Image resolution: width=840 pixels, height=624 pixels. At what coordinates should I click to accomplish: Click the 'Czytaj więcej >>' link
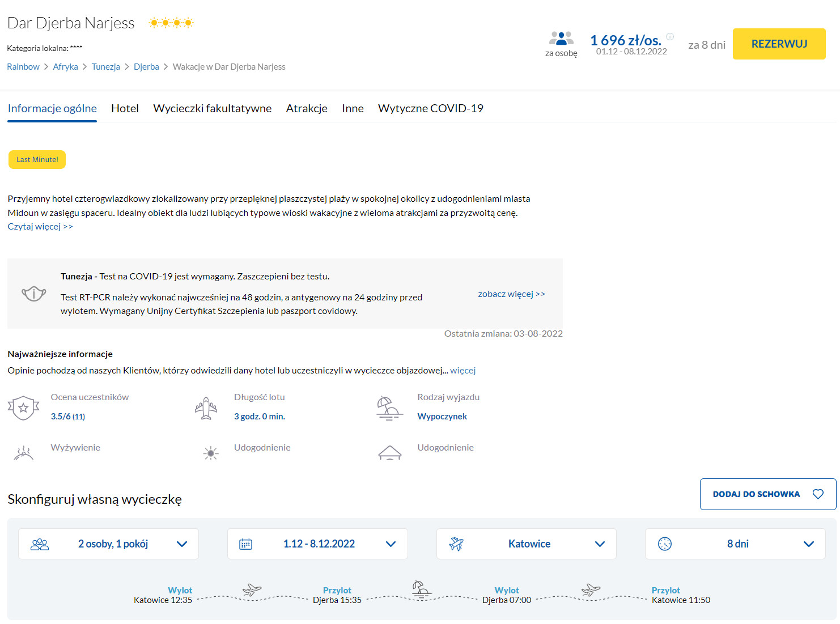point(40,227)
